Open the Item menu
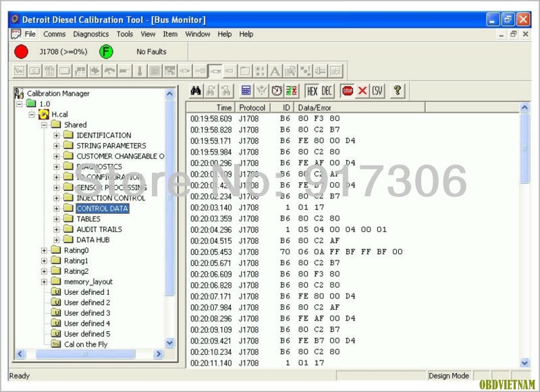Screen dimensions: 540x392 [x=170, y=34]
